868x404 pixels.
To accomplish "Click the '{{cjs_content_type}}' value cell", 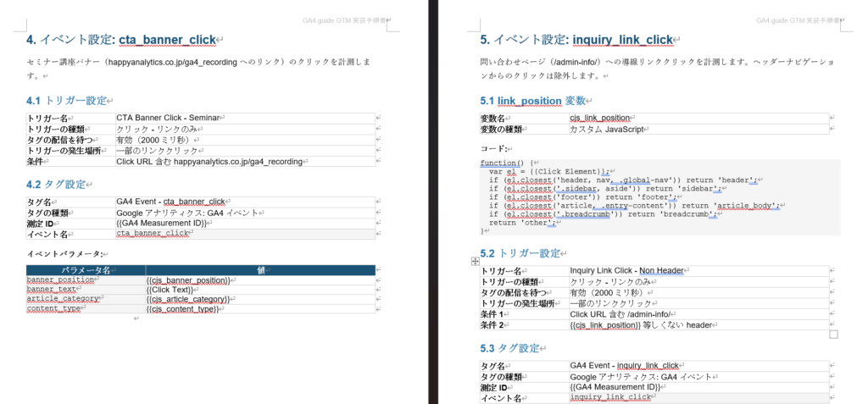I will coord(183,309).
